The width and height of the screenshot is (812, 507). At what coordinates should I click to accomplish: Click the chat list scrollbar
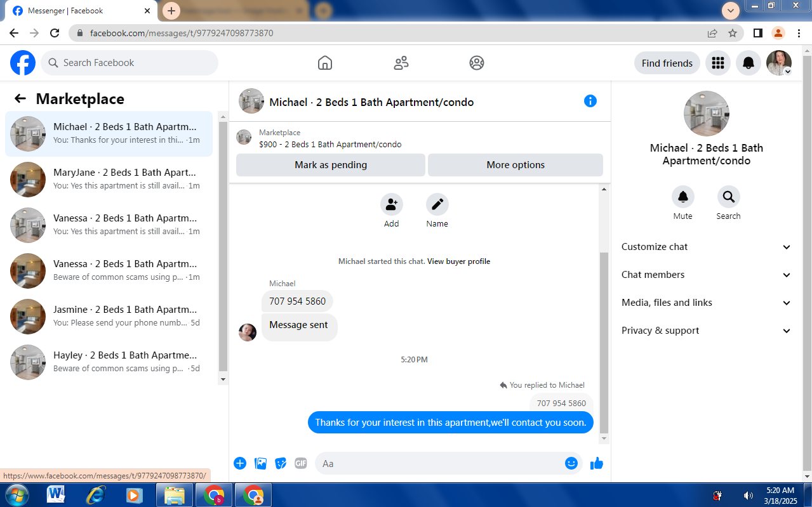(223, 247)
